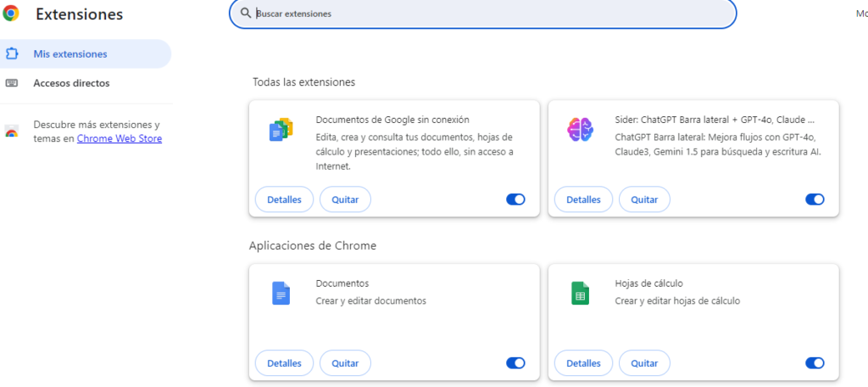Screen dimensions: 868x387
Task: Toggle the Hojas de cálculo app off
Action: (815, 363)
